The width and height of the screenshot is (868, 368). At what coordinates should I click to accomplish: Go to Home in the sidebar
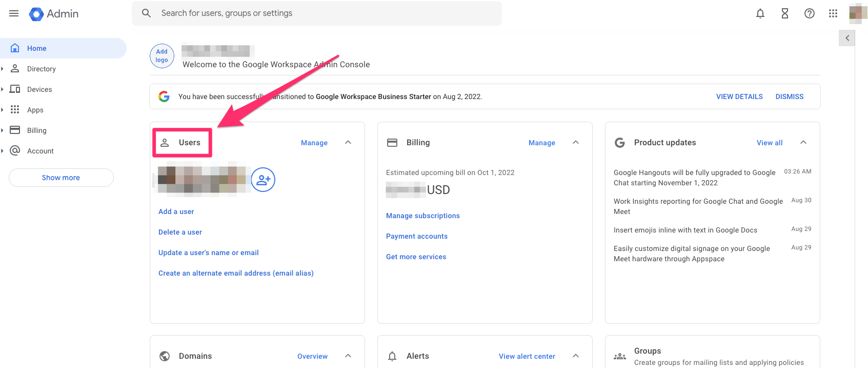pos(63,48)
